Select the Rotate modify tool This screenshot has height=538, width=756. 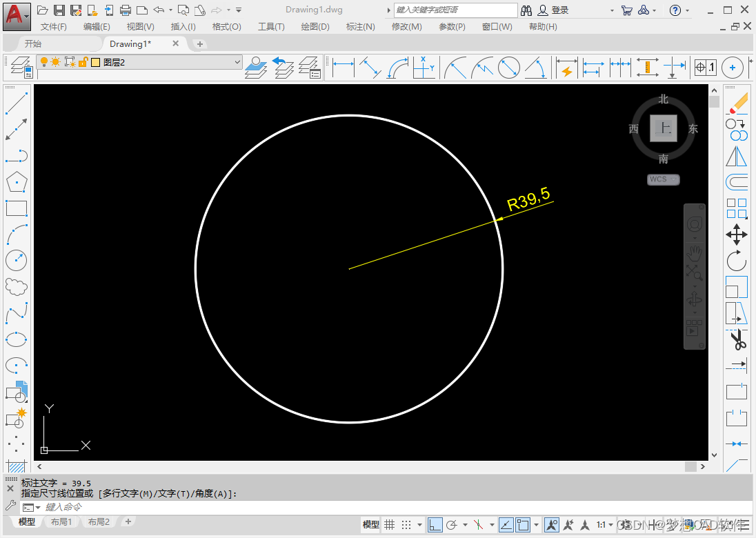[737, 261]
